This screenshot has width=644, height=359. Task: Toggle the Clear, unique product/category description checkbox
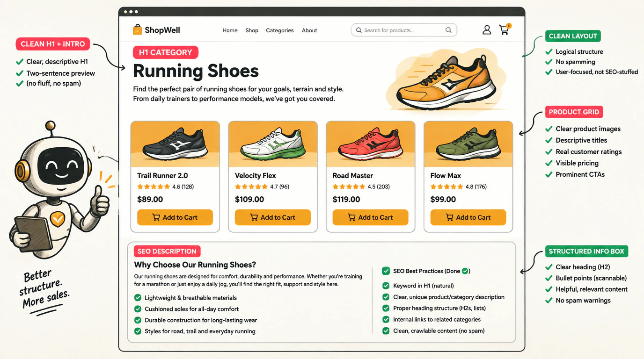[386, 297]
